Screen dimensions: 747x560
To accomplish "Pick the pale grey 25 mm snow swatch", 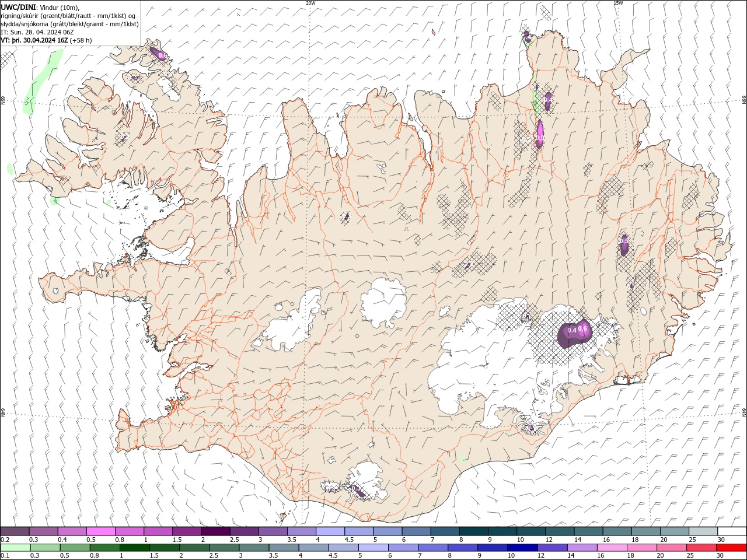I will tap(704, 531).
